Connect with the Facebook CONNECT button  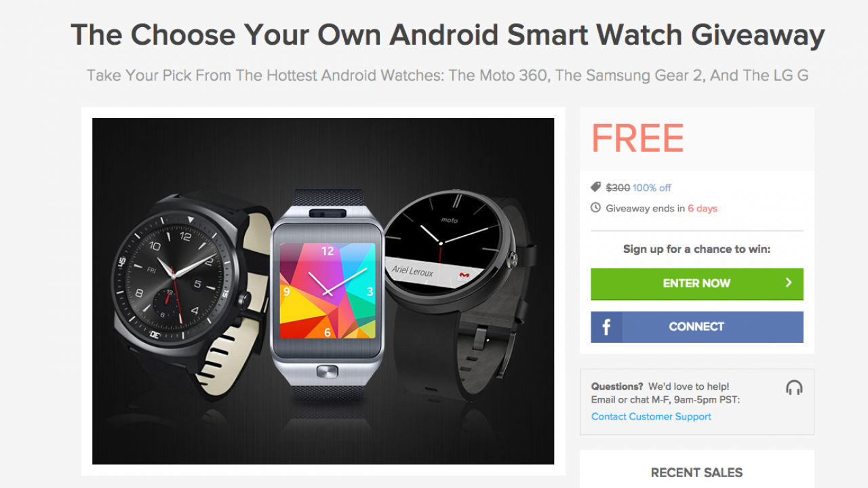click(696, 327)
